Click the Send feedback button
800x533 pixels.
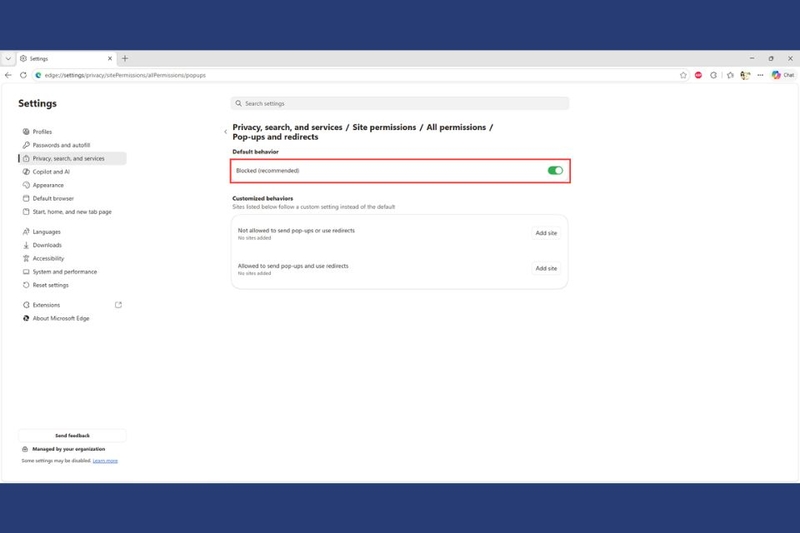[x=72, y=436]
